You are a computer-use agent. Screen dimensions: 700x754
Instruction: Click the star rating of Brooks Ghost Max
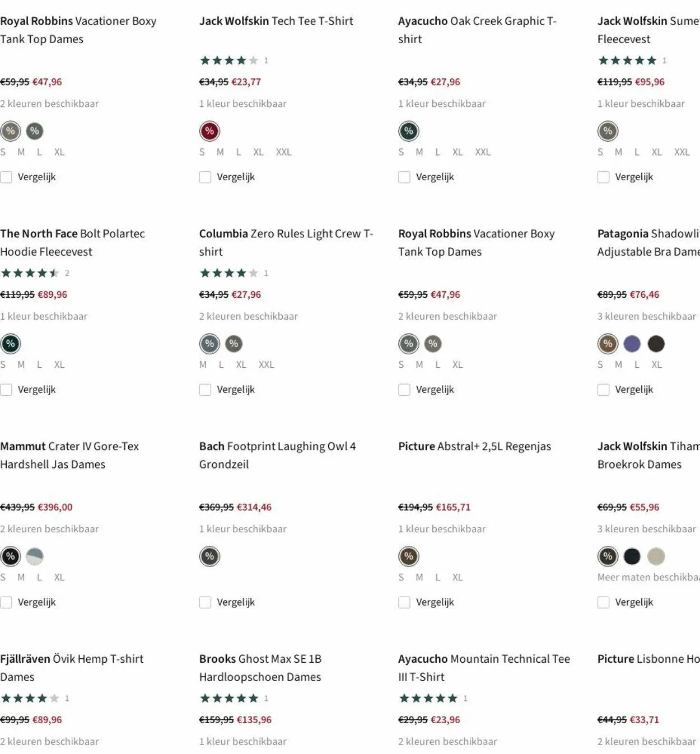click(x=229, y=699)
